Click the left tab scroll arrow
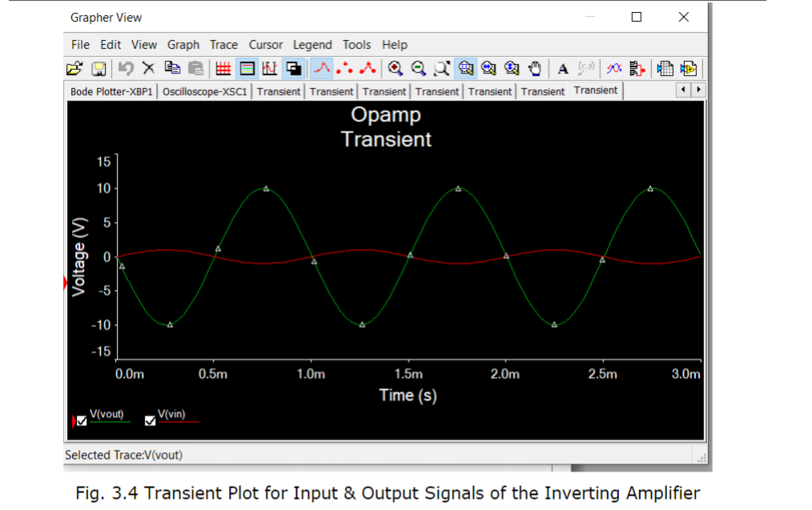812x510 pixels. (x=681, y=90)
